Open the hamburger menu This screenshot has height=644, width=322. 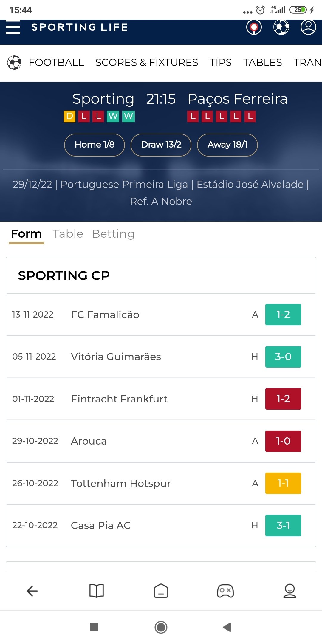tap(13, 27)
